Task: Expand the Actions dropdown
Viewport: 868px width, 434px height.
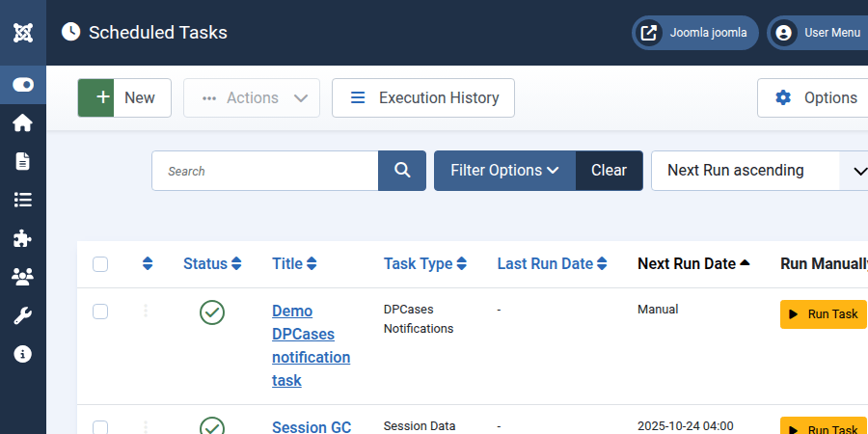Action: click(252, 98)
